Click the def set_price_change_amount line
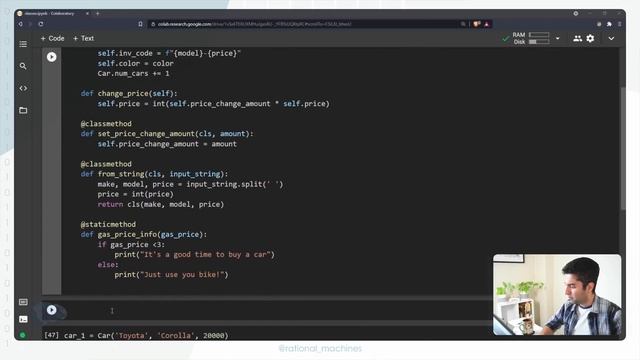The image size is (640, 360). pos(167,134)
